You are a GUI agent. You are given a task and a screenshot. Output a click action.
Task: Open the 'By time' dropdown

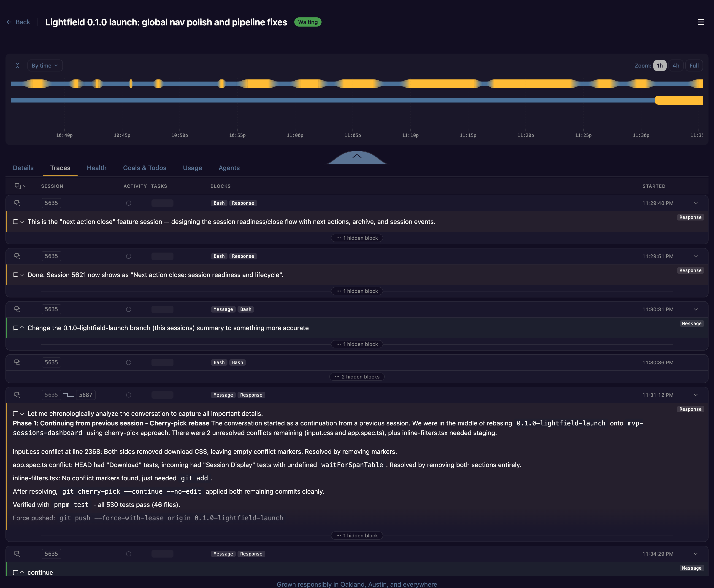click(x=45, y=65)
